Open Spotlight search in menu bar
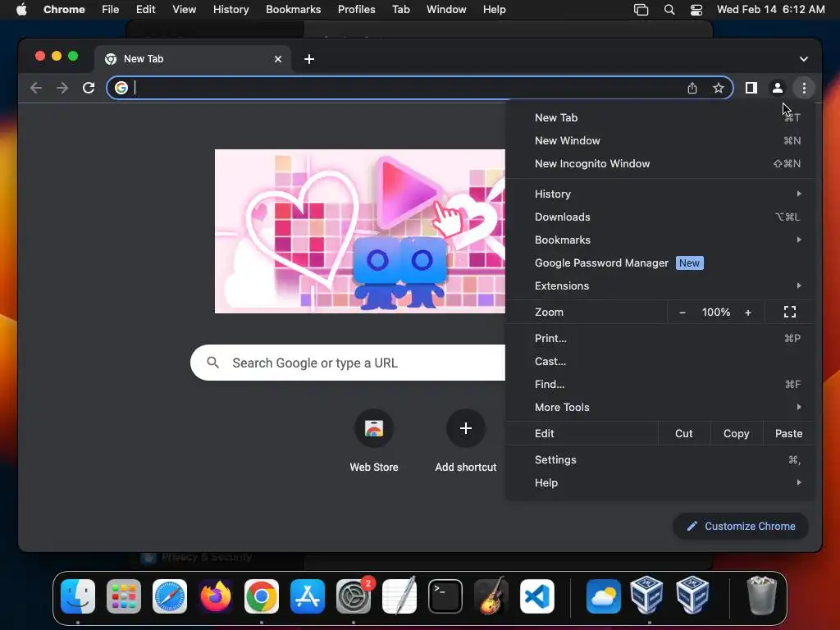The height and width of the screenshot is (630, 840). click(x=669, y=10)
